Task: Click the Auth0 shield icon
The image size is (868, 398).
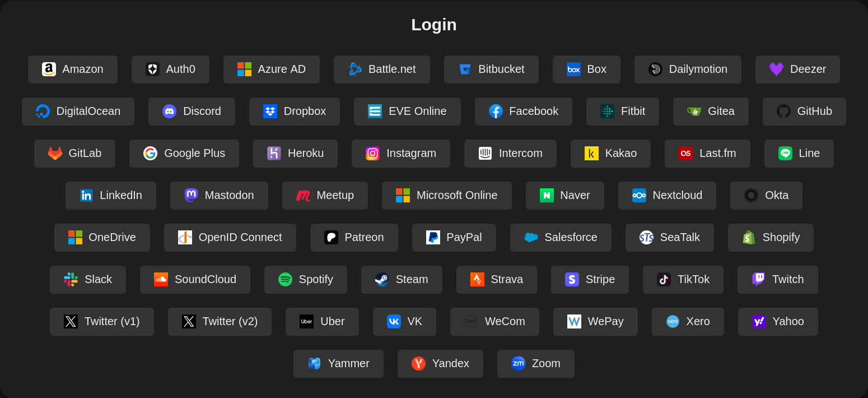Action: [x=152, y=70]
